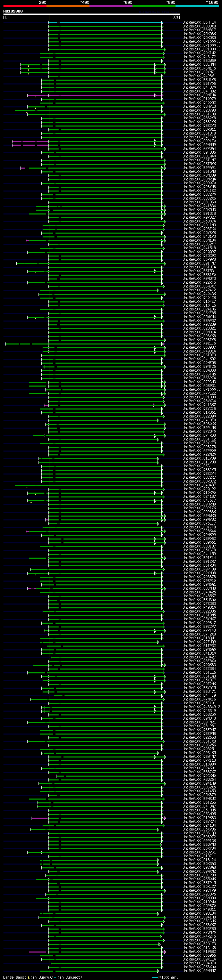Select the UniRef100_A7PDA4 label
This screenshot has height=980, width=222.
199,149
